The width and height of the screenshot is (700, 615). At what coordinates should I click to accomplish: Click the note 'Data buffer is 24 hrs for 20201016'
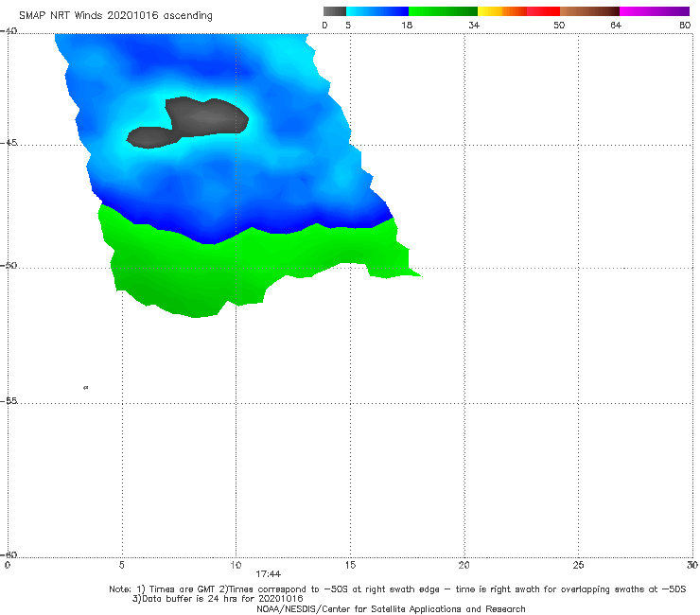tap(218, 599)
